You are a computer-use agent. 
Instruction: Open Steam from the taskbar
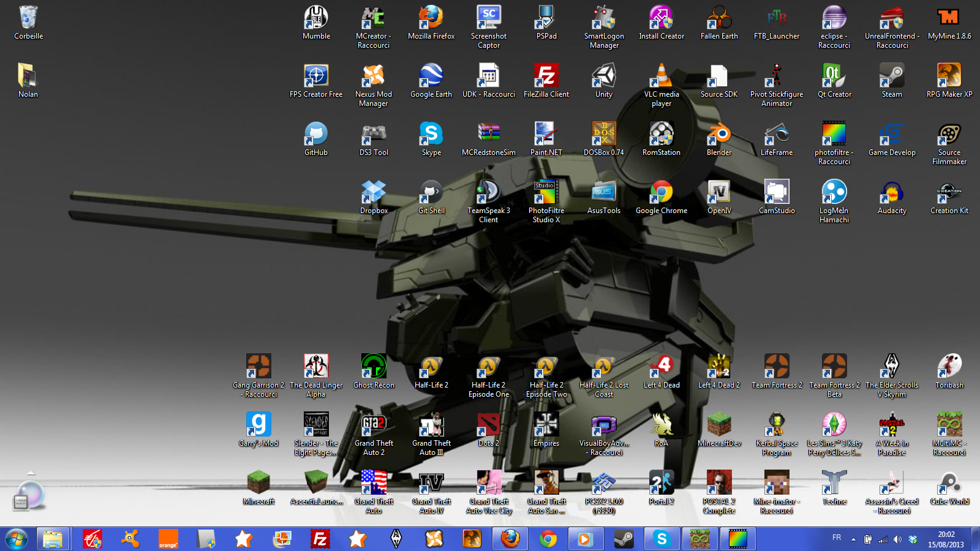click(x=624, y=539)
